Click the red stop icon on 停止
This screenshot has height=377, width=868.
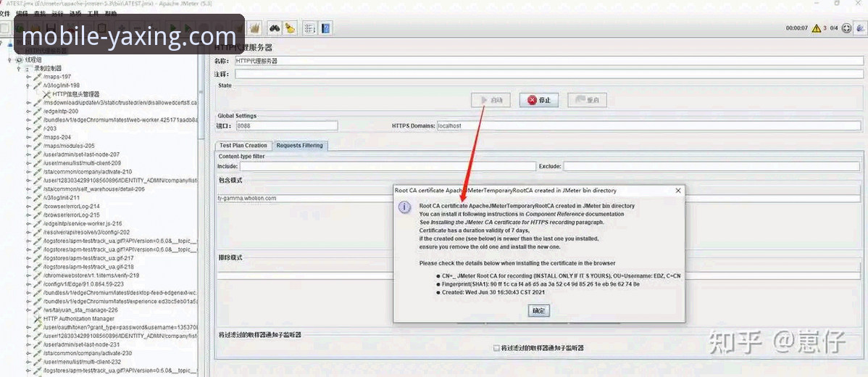click(532, 100)
